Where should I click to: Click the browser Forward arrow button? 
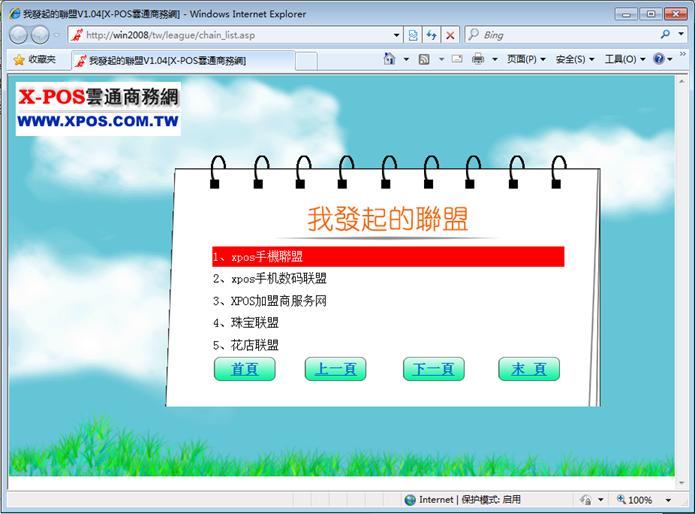point(40,34)
